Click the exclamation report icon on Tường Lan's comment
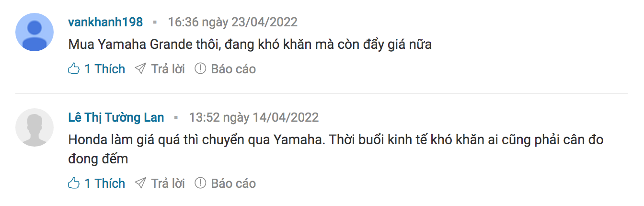 tap(200, 183)
